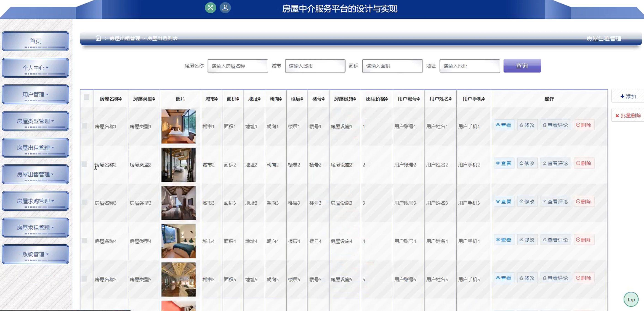Go back to top with Top button
This screenshot has width=644, height=311.
click(x=631, y=300)
